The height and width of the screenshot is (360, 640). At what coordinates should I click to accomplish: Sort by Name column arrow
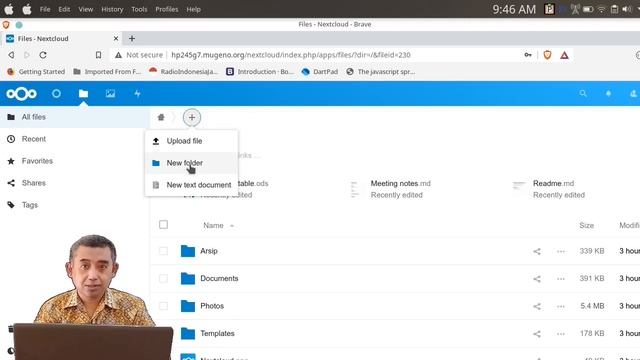(232, 226)
